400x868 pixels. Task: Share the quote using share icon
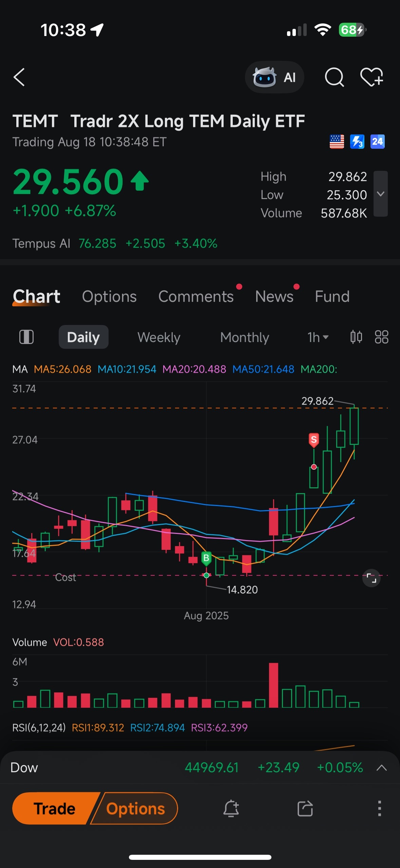305,809
